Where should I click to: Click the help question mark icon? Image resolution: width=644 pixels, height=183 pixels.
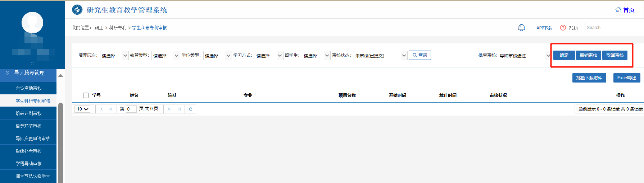pyautogui.click(x=563, y=28)
